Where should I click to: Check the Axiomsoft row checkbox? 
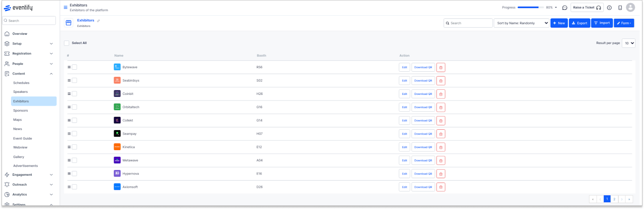(74, 187)
